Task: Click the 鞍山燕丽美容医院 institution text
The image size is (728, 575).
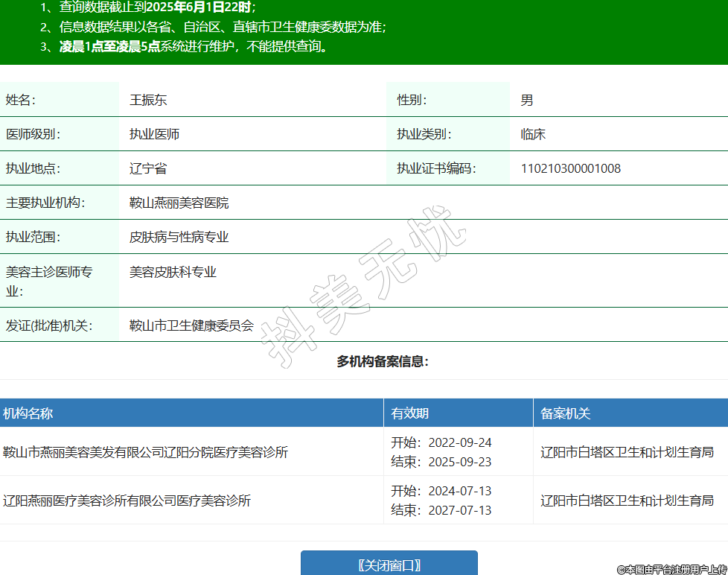Action: coord(179,203)
